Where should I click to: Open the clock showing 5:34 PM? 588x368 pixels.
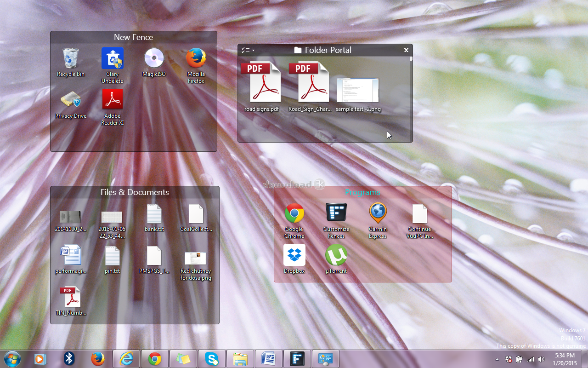coord(565,359)
